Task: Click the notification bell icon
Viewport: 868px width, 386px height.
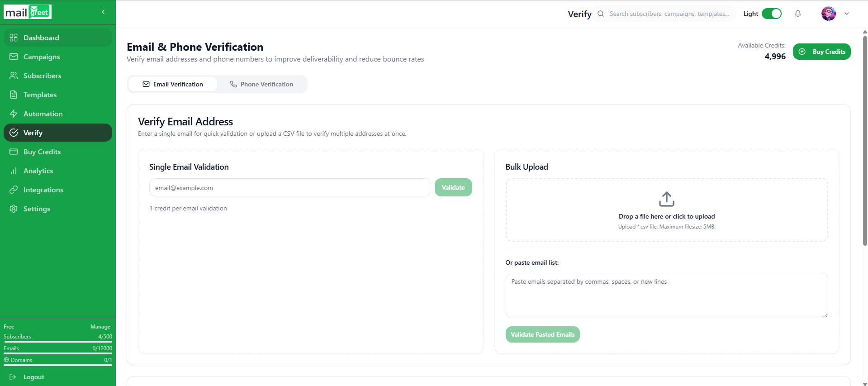Action: [x=797, y=14]
